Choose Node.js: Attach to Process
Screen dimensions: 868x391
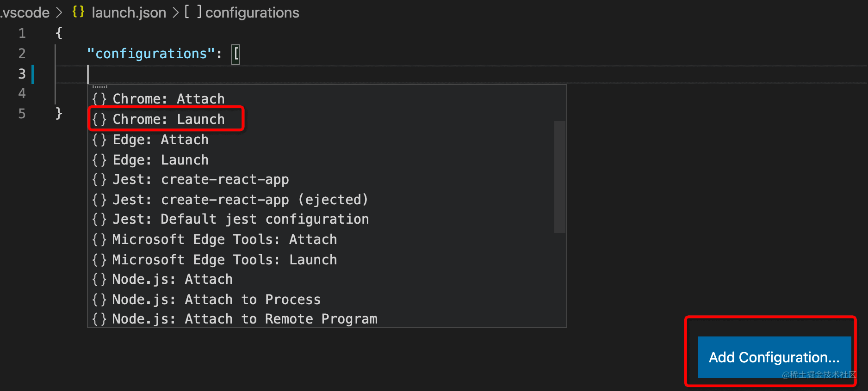tap(216, 299)
